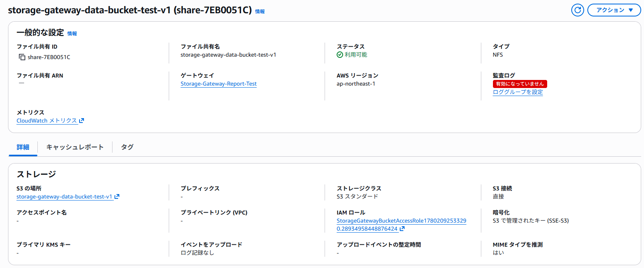Click S3 で管理されたキー (SSE-S3) value
This screenshot has height=268, width=644.
[x=531, y=221]
